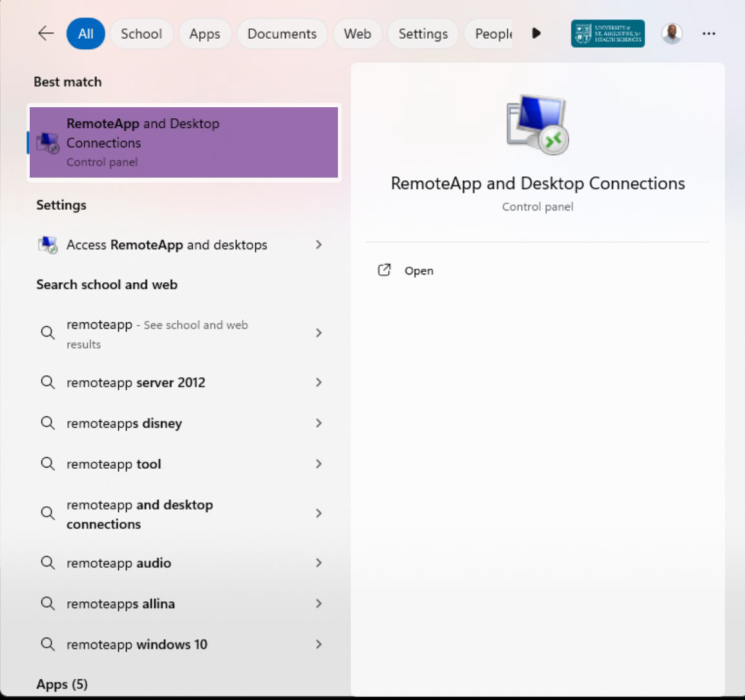Open the three-dot more options menu
This screenshot has width=745, height=700.
pyautogui.click(x=708, y=34)
